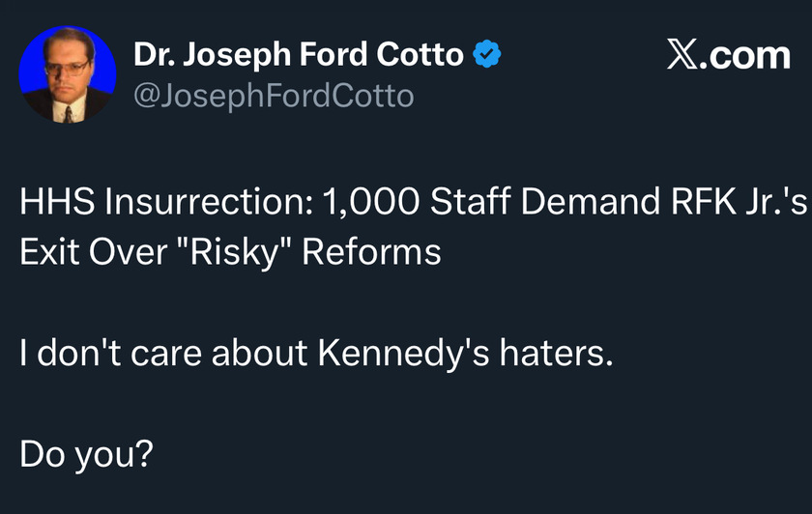Click the display name Dr. Joseph Ford Cotto
Viewport: 812px width, 514px height.
pos(299,55)
